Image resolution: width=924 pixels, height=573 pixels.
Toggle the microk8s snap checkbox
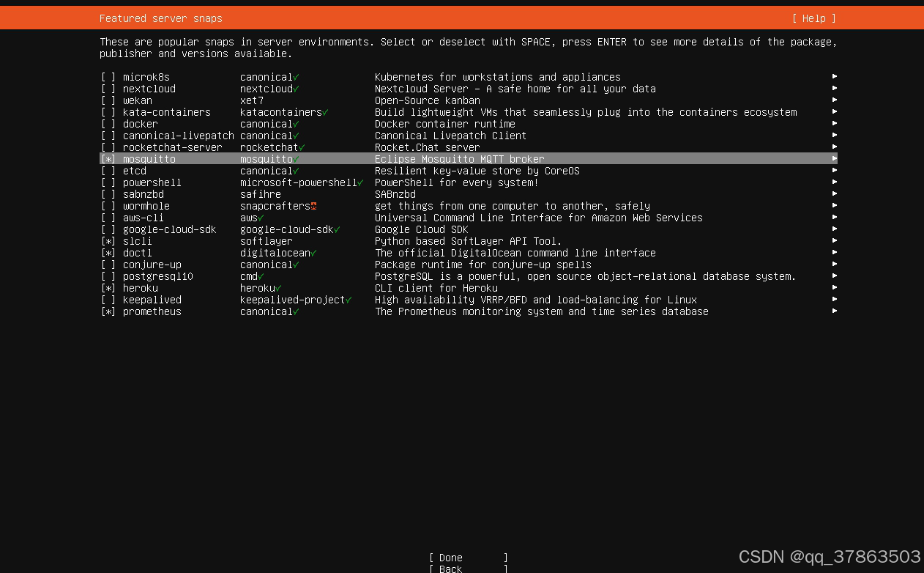[108, 77]
